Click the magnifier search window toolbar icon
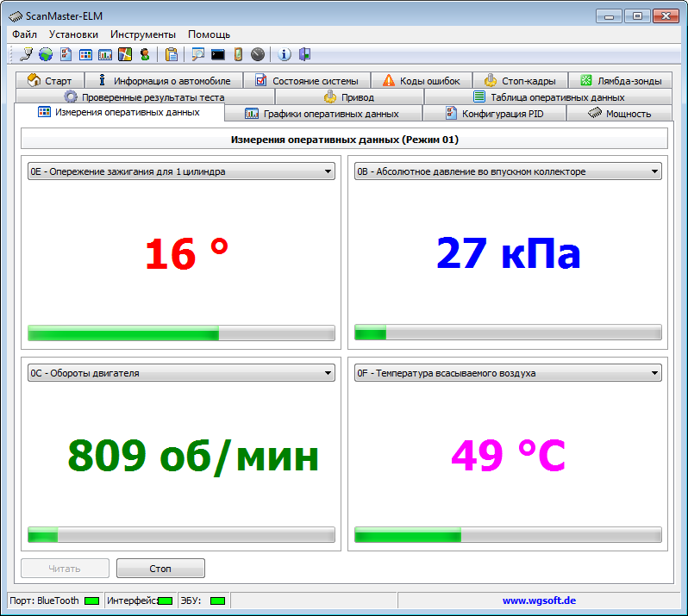The height and width of the screenshot is (616, 688). [198, 54]
